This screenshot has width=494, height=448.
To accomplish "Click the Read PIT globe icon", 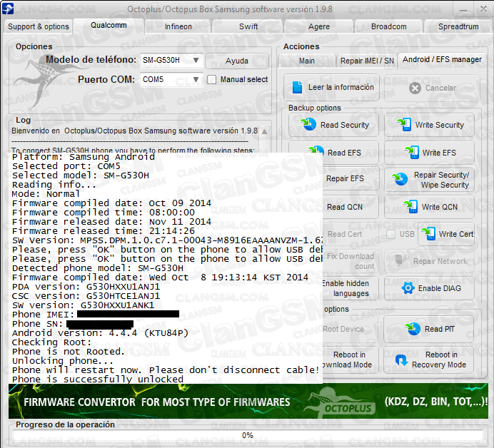I will click(x=413, y=329).
